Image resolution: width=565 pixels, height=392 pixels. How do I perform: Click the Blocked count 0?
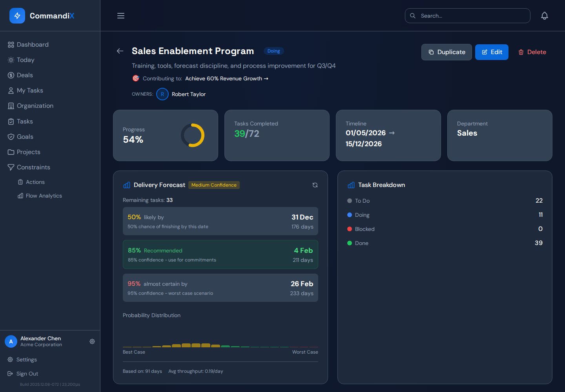click(x=540, y=229)
